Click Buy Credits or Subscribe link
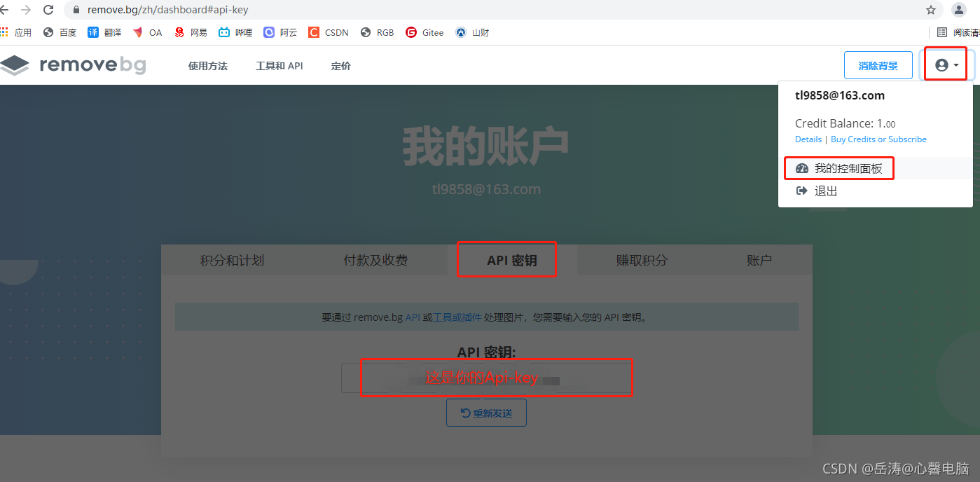This screenshot has width=980, height=482. click(878, 139)
